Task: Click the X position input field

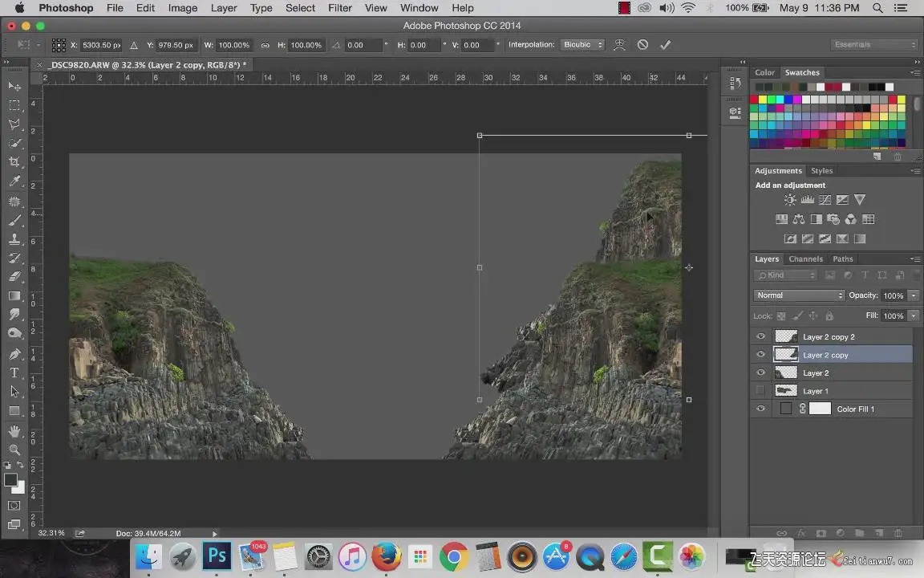Action: pyautogui.click(x=101, y=45)
